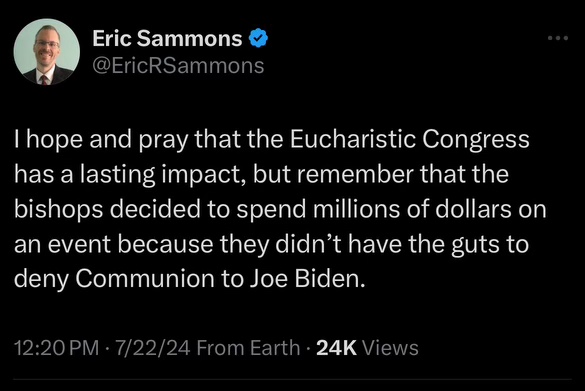This screenshot has width=585, height=391.
Task: Open the @EricRSammons handle link
Action: pyautogui.click(x=178, y=66)
